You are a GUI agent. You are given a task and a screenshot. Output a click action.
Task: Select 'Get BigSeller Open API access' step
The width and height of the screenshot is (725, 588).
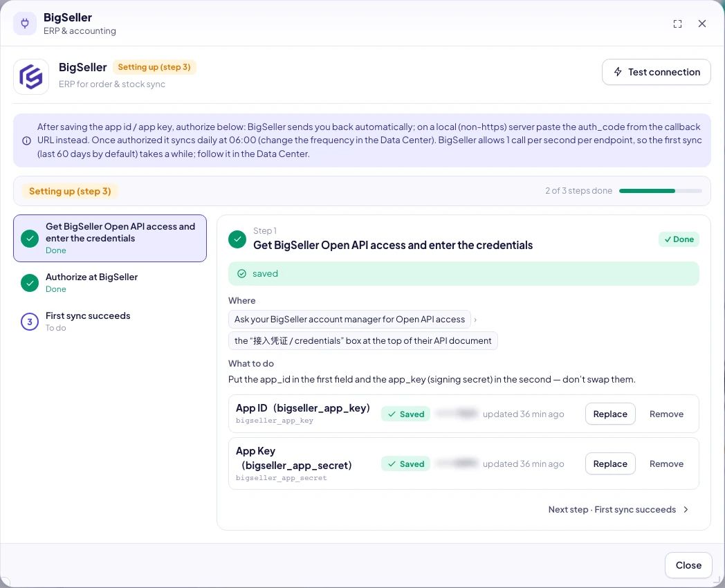tap(110, 238)
